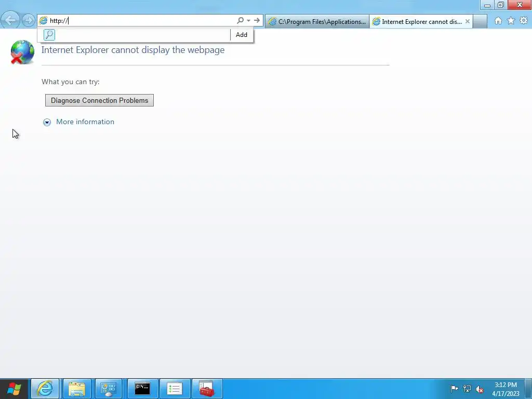Click the heading "Internet Explorer cannot display the webpage"

[x=133, y=50]
